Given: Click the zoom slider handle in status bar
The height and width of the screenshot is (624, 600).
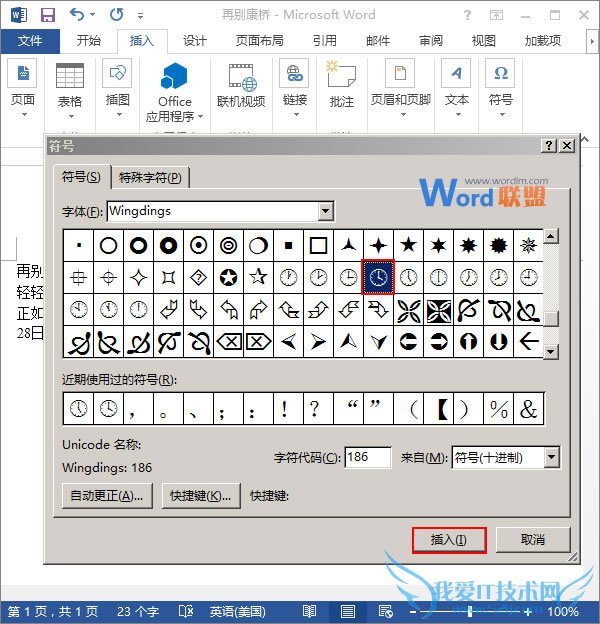Looking at the screenshot, I should coord(470,611).
